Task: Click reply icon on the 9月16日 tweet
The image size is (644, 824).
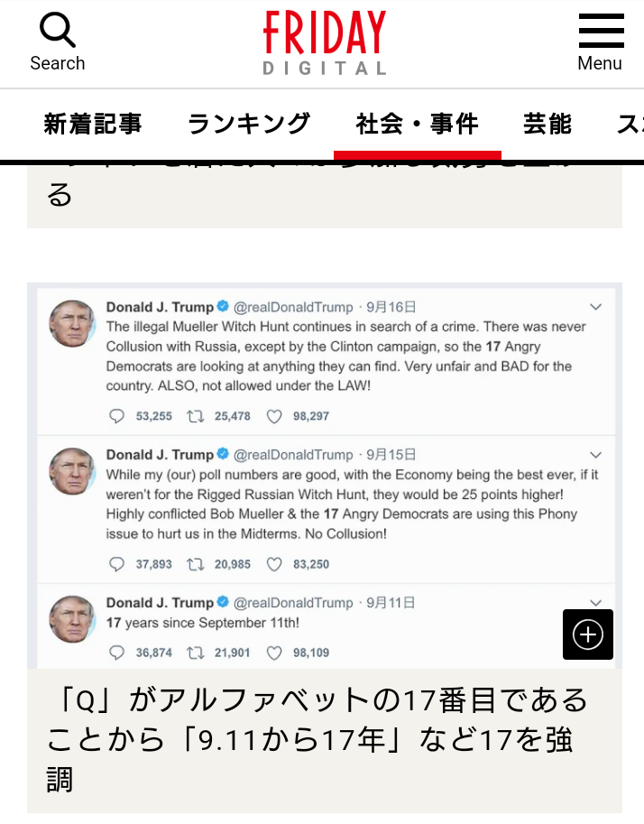Action: [x=116, y=416]
